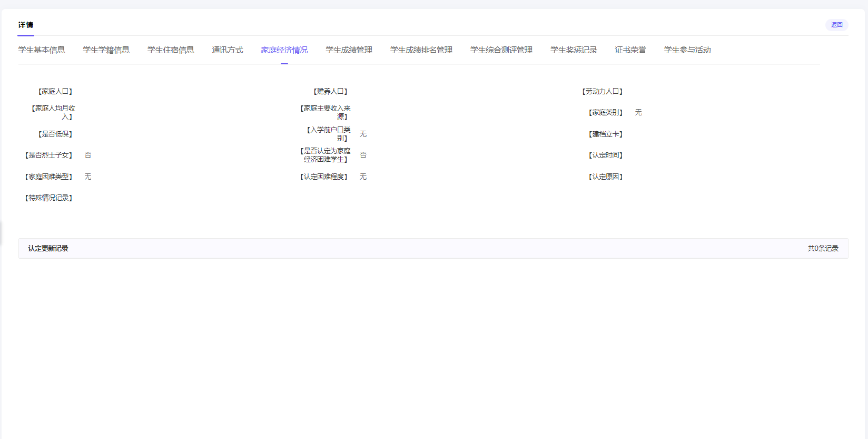This screenshot has height=439, width=868.
Task: Click the 认定更新记录 section header
Action: (x=48, y=248)
